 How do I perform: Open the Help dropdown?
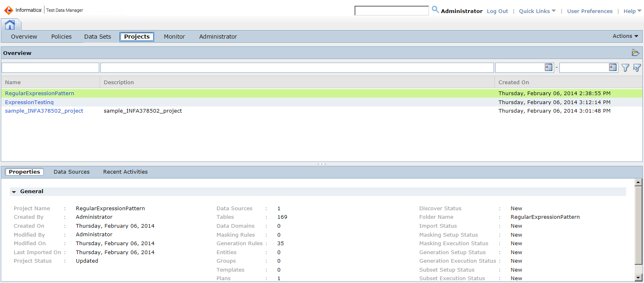pyautogui.click(x=632, y=11)
